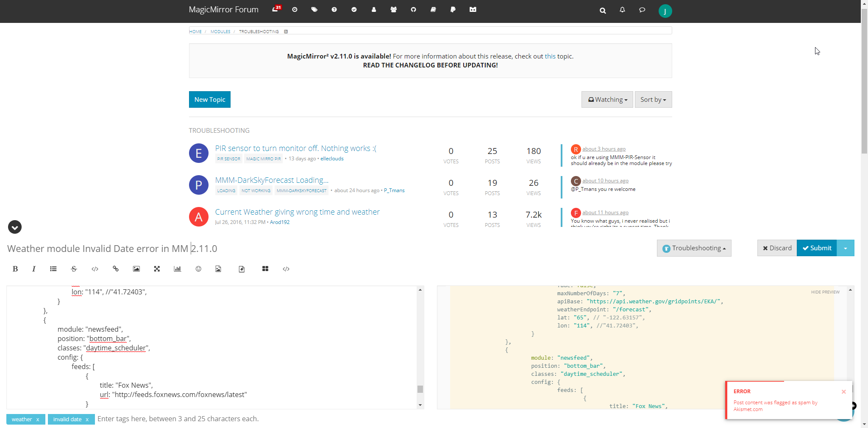Navigate to Home breadcrumb link
Image resolution: width=868 pixels, height=428 pixels.
coord(195,32)
